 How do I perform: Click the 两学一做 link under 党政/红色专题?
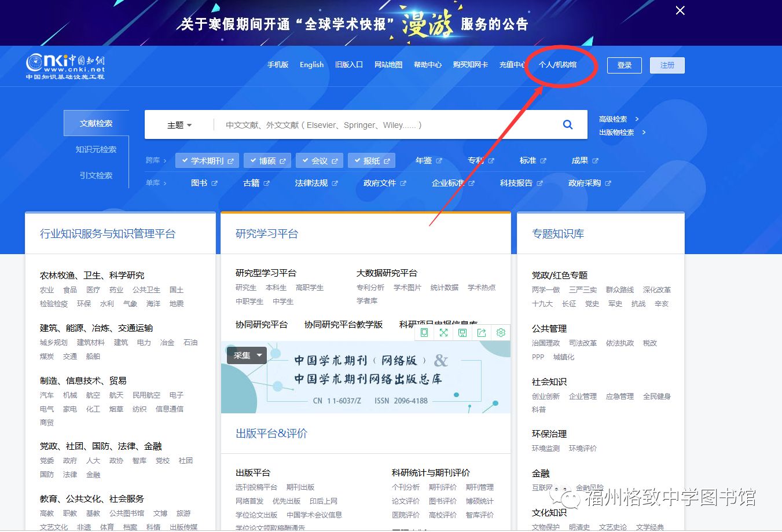click(x=546, y=290)
